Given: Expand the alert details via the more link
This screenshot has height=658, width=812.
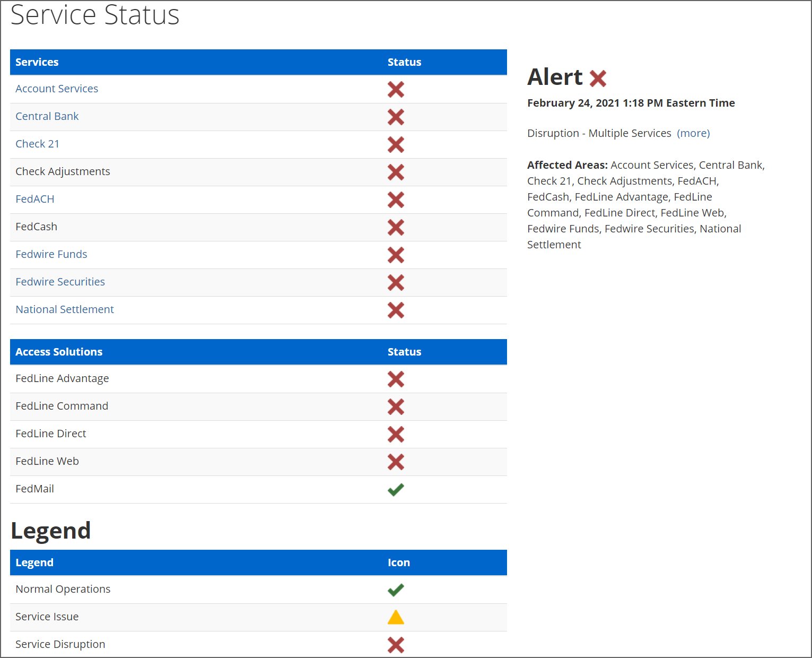Looking at the screenshot, I should click(x=693, y=133).
